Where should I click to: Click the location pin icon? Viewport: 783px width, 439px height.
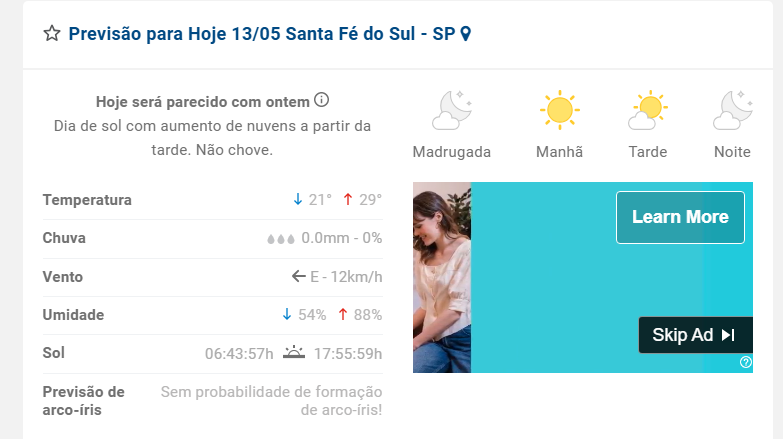465,33
